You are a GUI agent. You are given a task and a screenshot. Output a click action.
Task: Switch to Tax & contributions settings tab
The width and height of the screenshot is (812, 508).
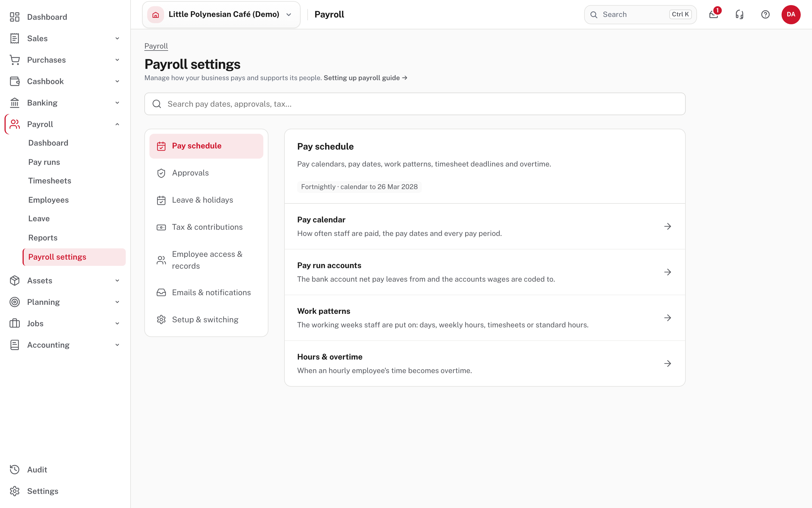[x=206, y=227]
